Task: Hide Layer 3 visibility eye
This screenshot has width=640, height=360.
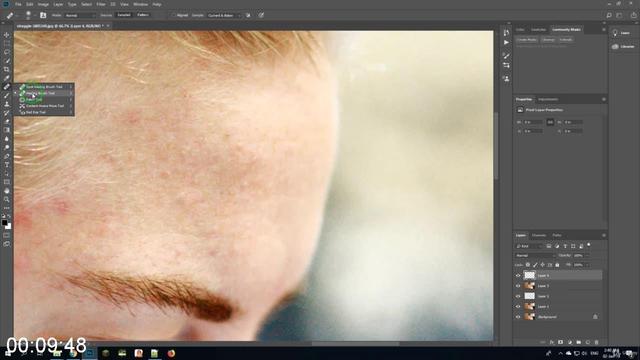Action: pyautogui.click(x=518, y=286)
